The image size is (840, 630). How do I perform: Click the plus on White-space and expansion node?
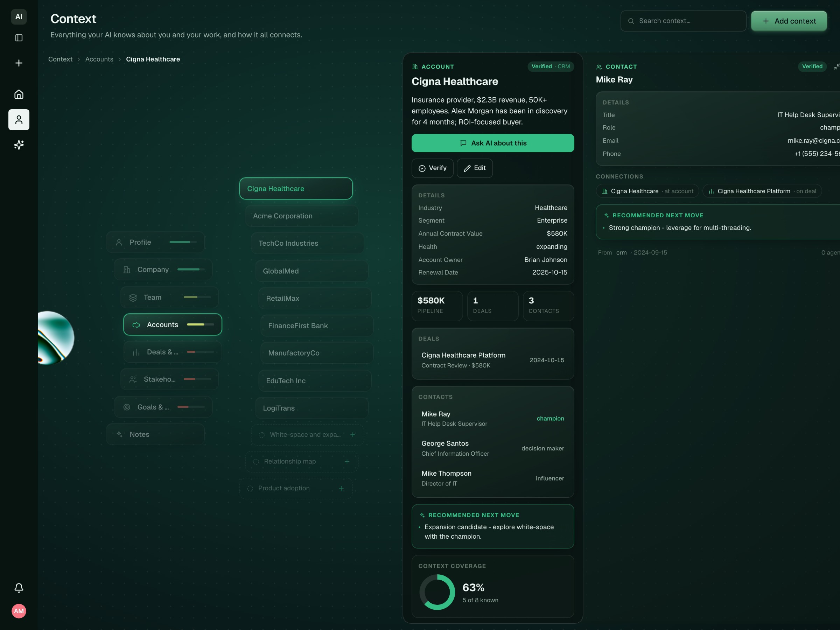tap(353, 434)
